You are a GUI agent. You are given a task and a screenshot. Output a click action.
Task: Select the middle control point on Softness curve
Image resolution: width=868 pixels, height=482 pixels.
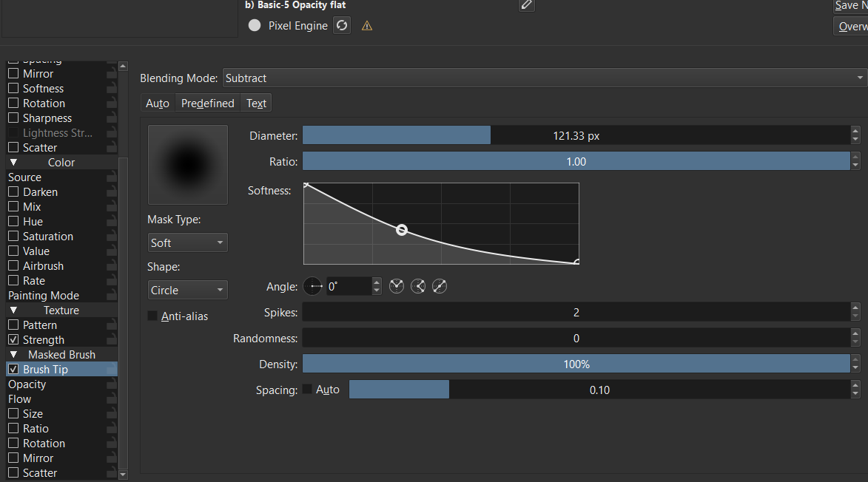[402, 230]
